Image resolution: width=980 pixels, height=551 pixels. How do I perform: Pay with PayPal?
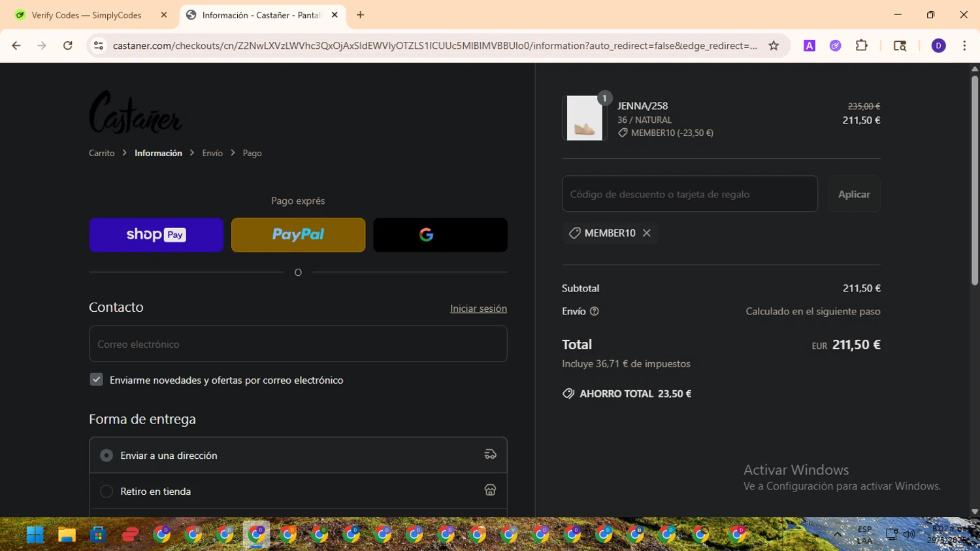(x=298, y=235)
